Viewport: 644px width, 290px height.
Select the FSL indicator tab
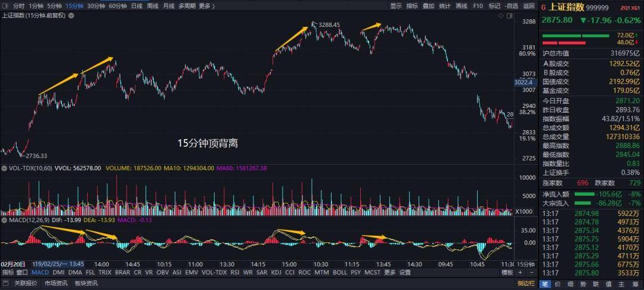[91, 272]
